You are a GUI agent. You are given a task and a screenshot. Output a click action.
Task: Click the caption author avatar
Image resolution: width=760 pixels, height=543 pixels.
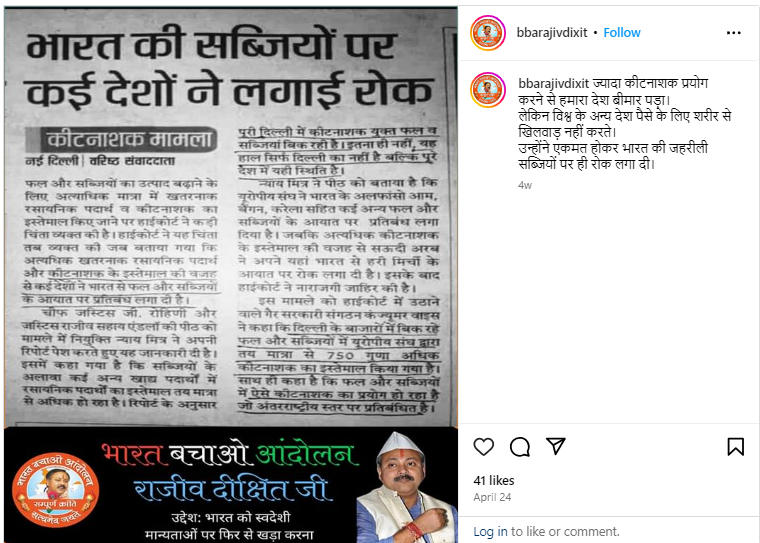click(488, 90)
